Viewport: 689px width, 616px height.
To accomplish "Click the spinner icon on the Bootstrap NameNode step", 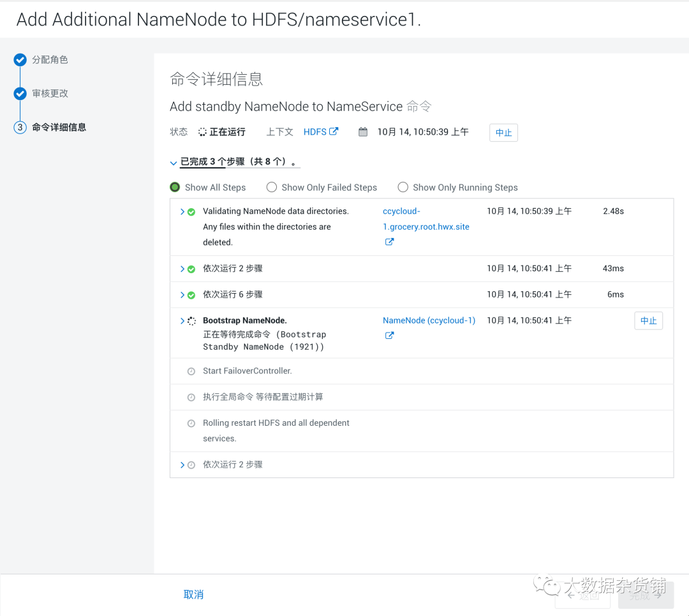I will click(191, 321).
